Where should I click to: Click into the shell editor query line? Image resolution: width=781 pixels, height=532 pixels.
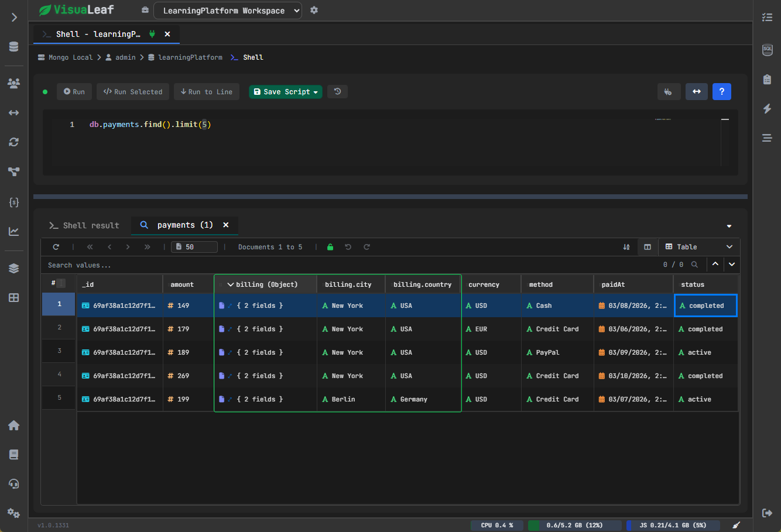pos(150,125)
